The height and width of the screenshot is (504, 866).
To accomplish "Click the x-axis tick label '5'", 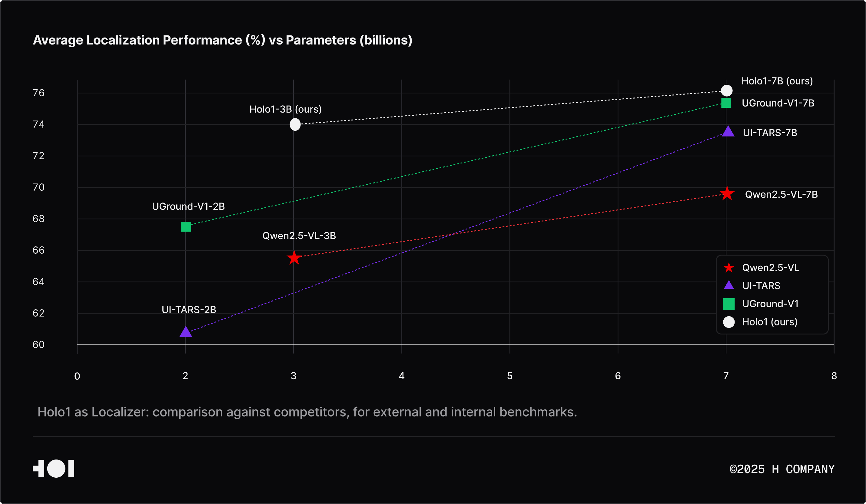I will [x=509, y=376].
